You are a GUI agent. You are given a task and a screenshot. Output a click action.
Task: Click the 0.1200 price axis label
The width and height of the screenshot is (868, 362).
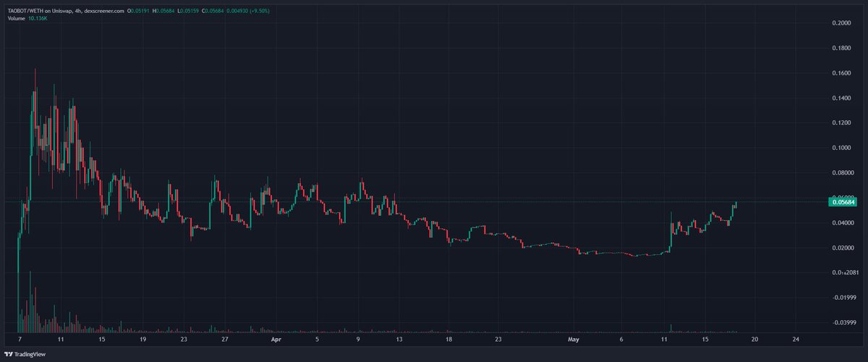tap(841, 123)
